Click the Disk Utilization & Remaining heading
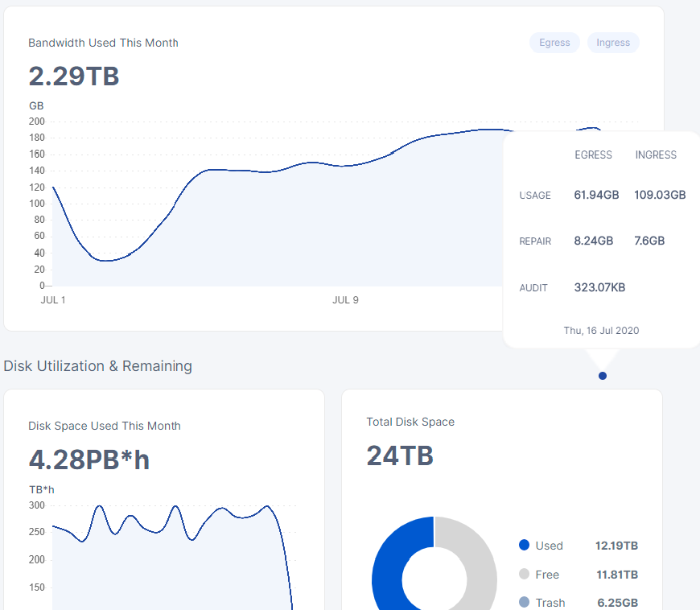Viewport: 700px width, 610px height. (97, 366)
